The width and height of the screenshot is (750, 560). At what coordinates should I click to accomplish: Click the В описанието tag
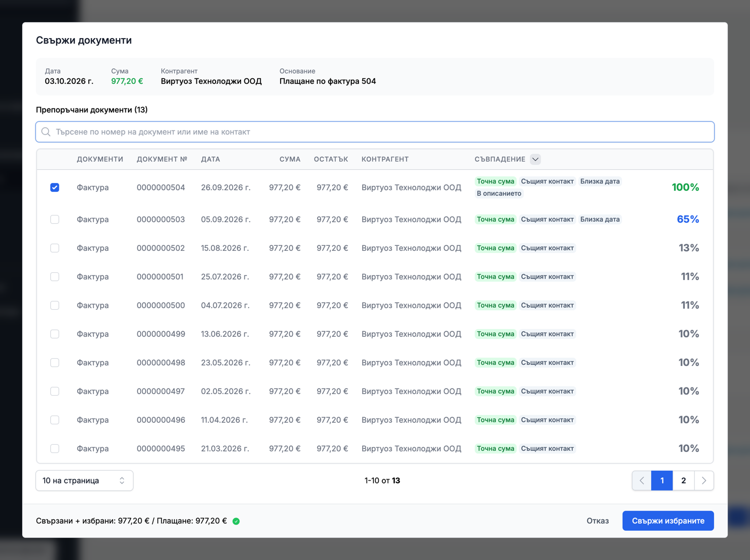pyautogui.click(x=499, y=193)
